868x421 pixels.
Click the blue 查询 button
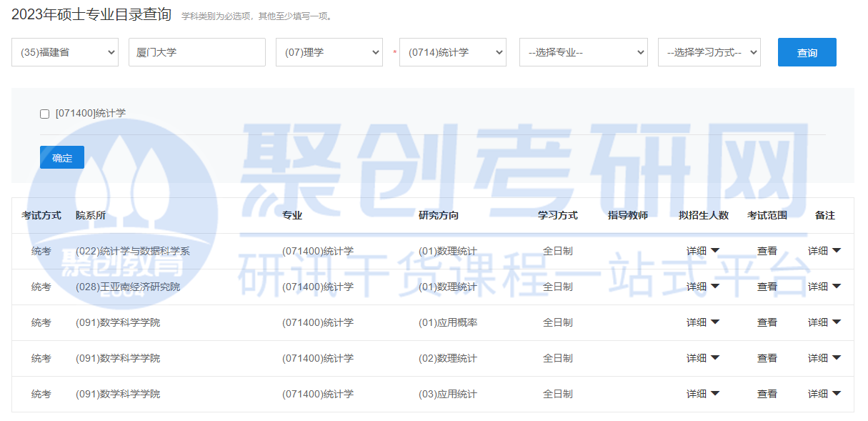807,52
